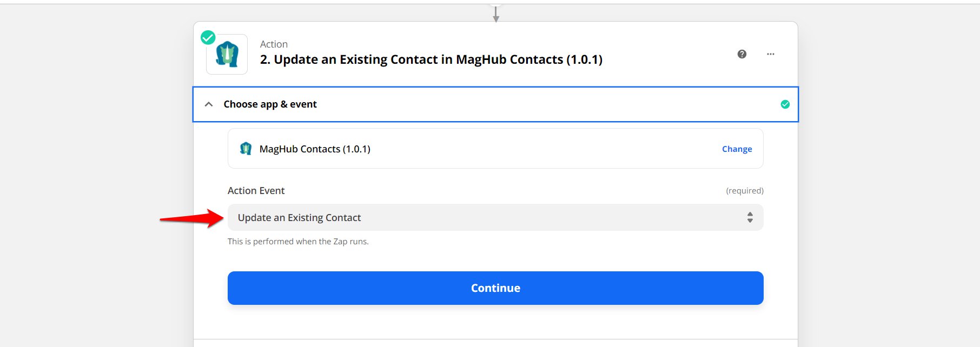Click the 'This is performed when the Zap runs' hint
Image resolution: width=980 pixels, height=347 pixels.
click(298, 242)
